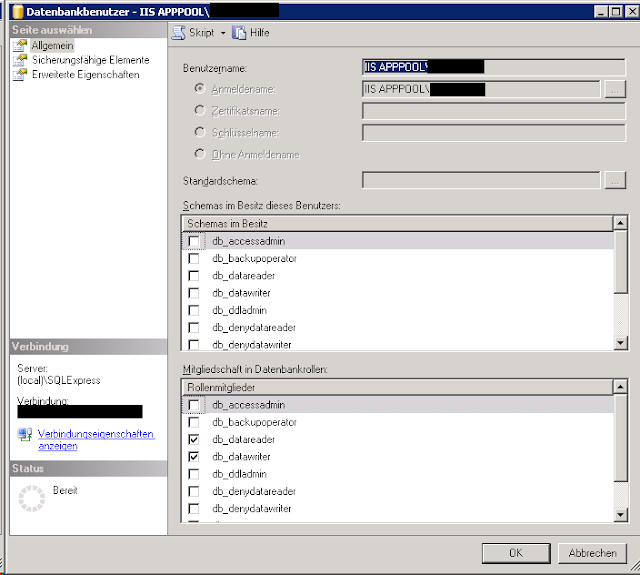Screen dimensions: 640x575
Task: Click the browse button next to Anmeldename
Action: 615,89
